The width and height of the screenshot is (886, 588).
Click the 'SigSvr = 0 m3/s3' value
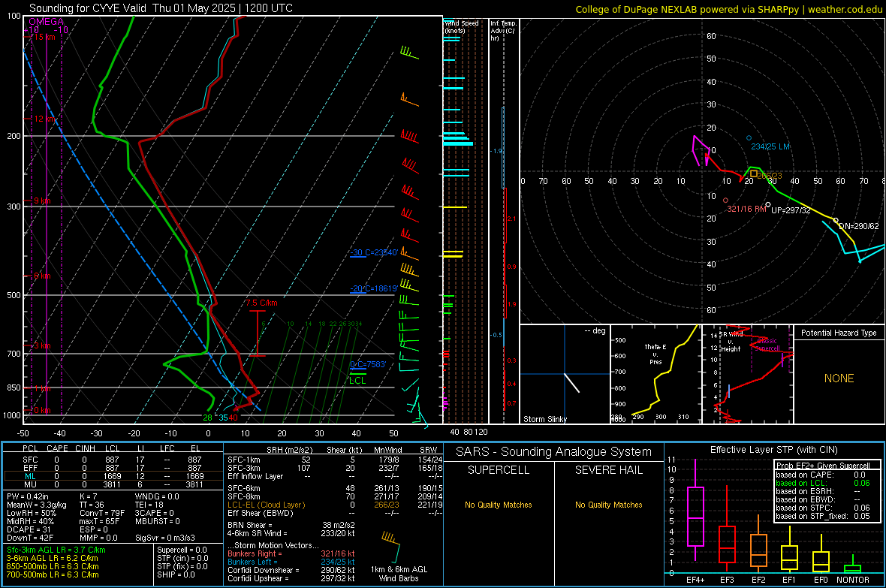click(x=165, y=538)
